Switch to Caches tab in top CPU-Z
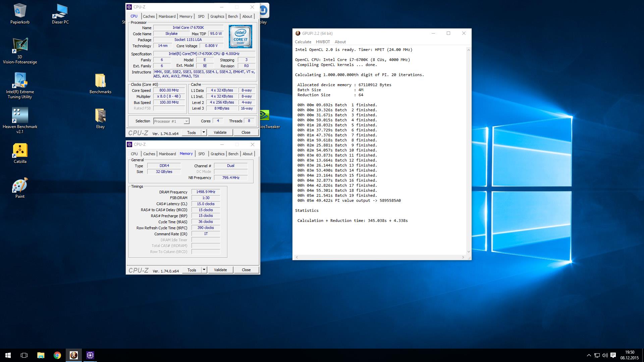The width and height of the screenshot is (644, 362). tap(149, 16)
